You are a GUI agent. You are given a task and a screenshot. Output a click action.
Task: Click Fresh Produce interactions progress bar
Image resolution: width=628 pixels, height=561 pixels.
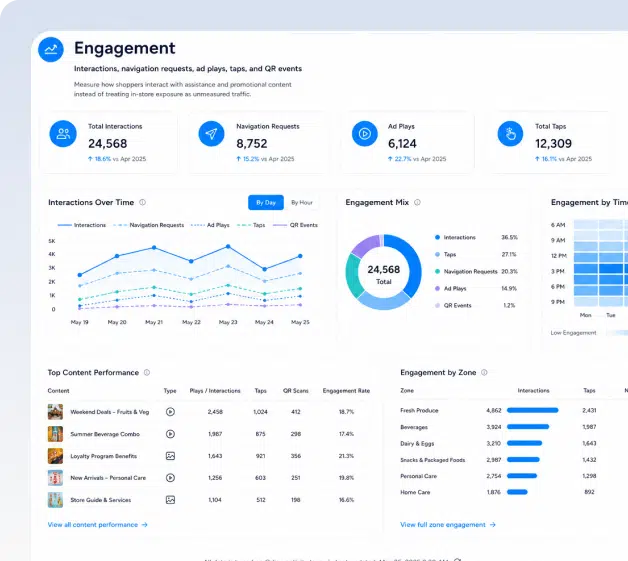click(533, 410)
